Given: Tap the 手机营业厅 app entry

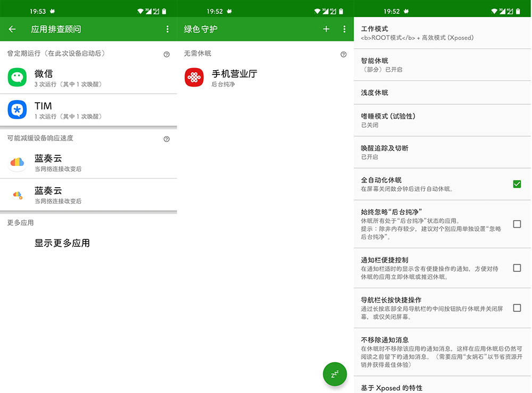Looking at the screenshot, I should click(234, 78).
